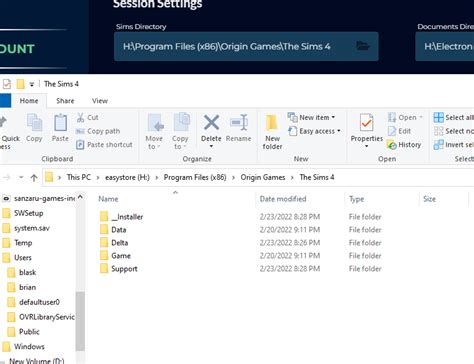Click the Paste clipboard icon

[60, 122]
